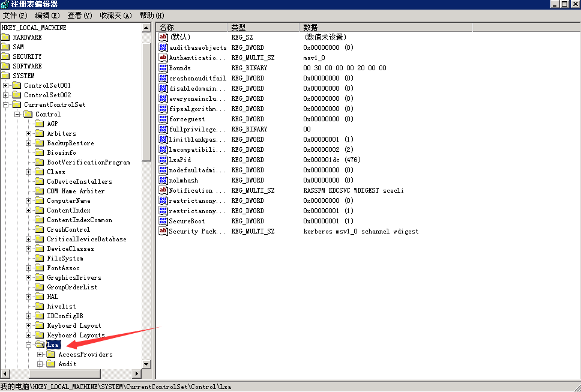The image size is (581, 392).
Task: Select the CoDeviceInstallers key
Action: (x=79, y=181)
